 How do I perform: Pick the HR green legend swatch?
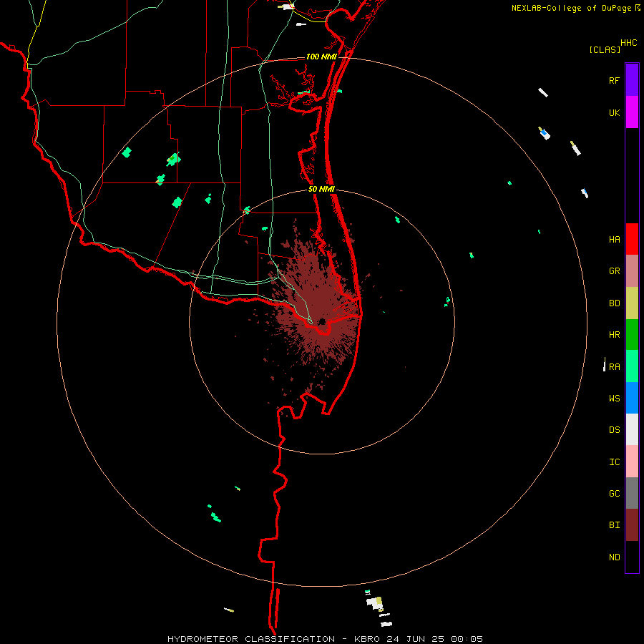point(632,334)
